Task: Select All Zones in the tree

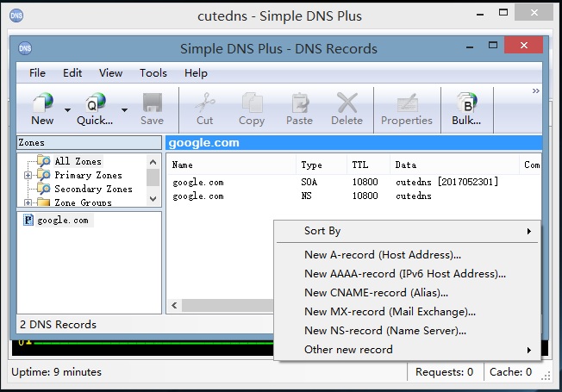Action: 78,161
